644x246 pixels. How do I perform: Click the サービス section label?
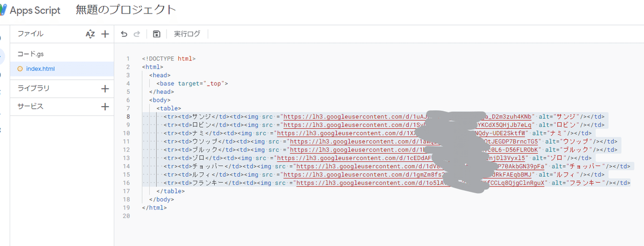coord(30,107)
